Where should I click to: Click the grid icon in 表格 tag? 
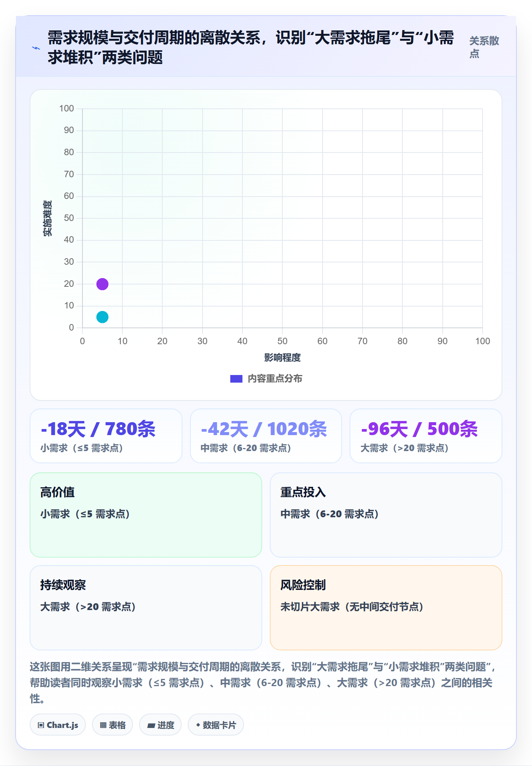[103, 725]
